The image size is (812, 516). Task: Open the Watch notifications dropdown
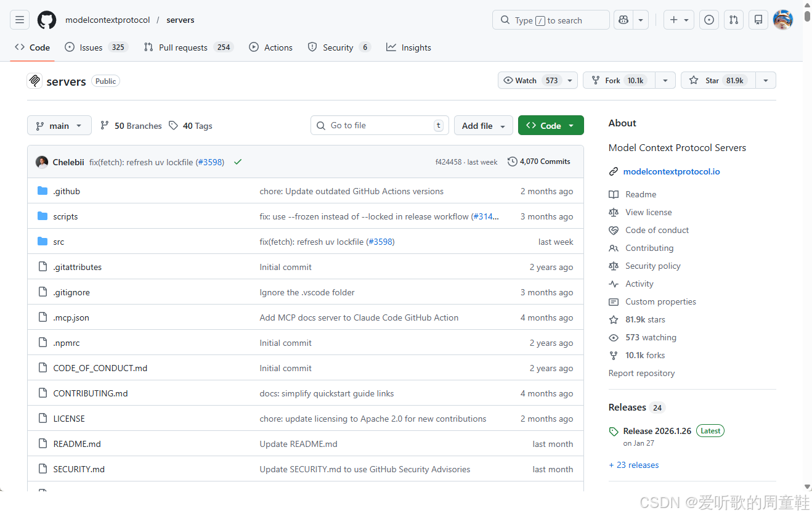coord(538,81)
